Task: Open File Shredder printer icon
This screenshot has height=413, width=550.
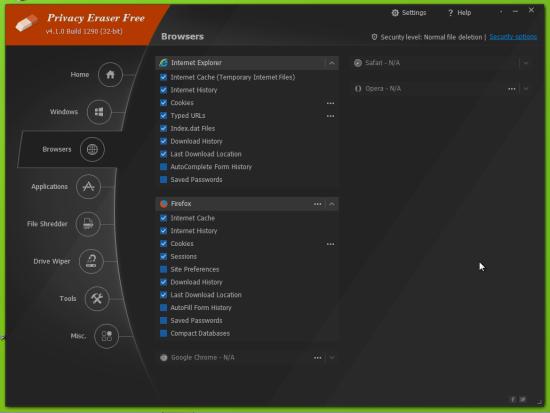Action: 88,224
